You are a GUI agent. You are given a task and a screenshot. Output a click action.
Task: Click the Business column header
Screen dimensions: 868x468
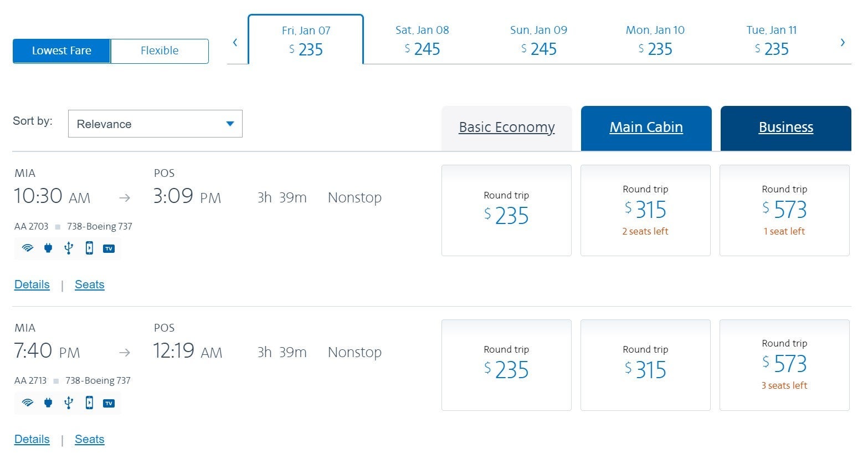pyautogui.click(x=785, y=128)
